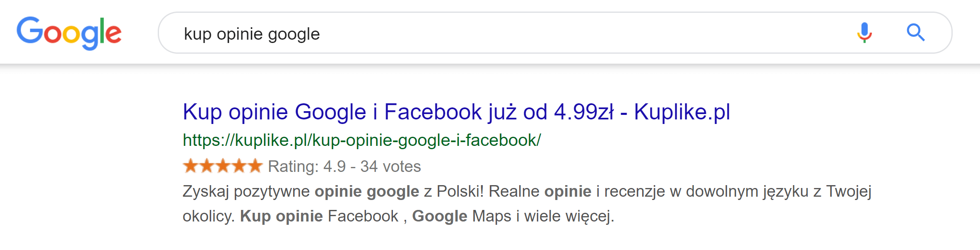Click the Rating: 4.9 text
Viewport: 980px width, 250px height.
coord(307,167)
